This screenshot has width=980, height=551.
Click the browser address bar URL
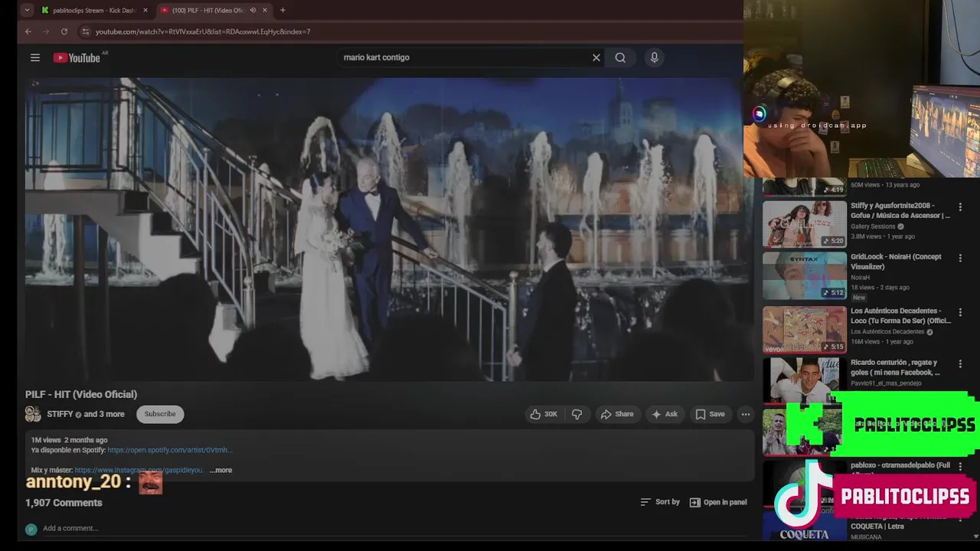point(203,31)
